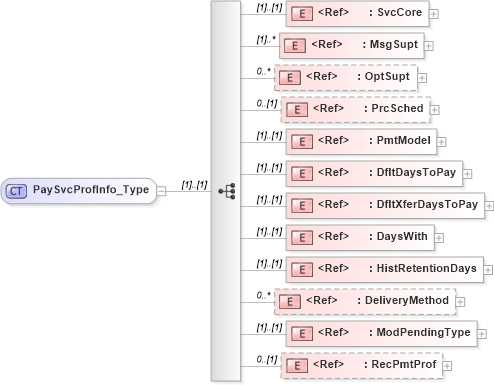Click the E icon of RecPmtProf
Screen dimensions: 494x385
297,366
